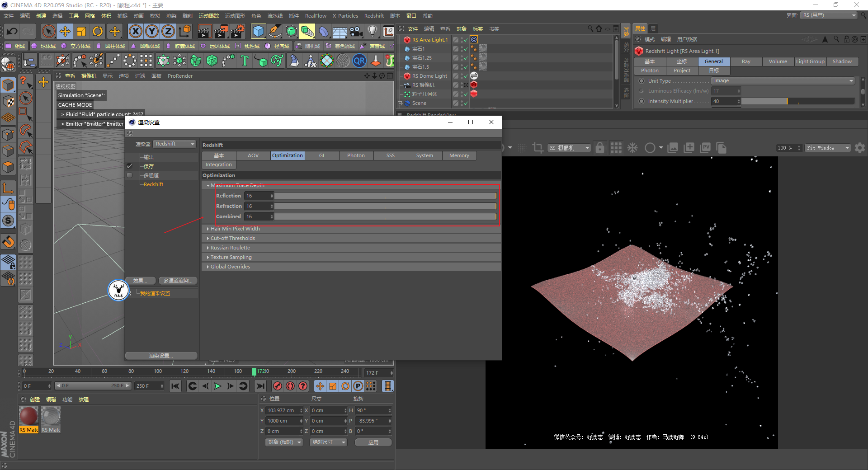Image resolution: width=868 pixels, height=470 pixels.
Task: Click the 渲染设置... button
Action: 161,356
